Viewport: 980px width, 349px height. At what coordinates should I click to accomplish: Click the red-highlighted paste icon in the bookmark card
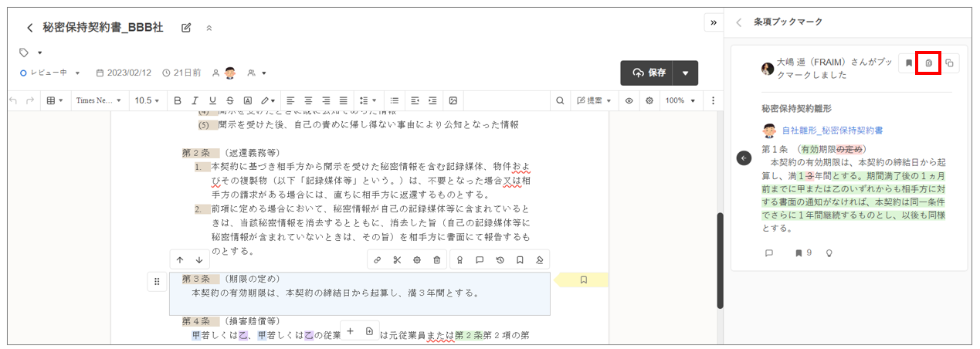point(928,63)
